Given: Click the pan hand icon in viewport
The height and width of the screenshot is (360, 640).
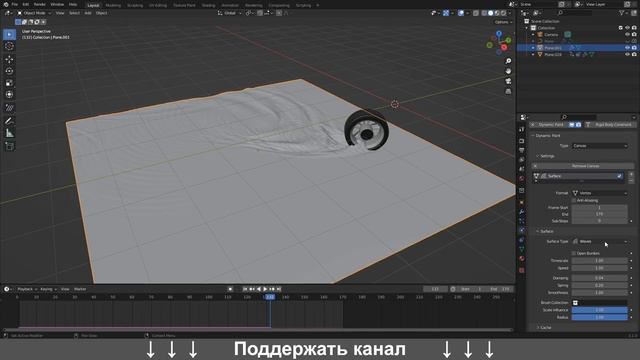Looking at the screenshot, I should (x=508, y=71).
